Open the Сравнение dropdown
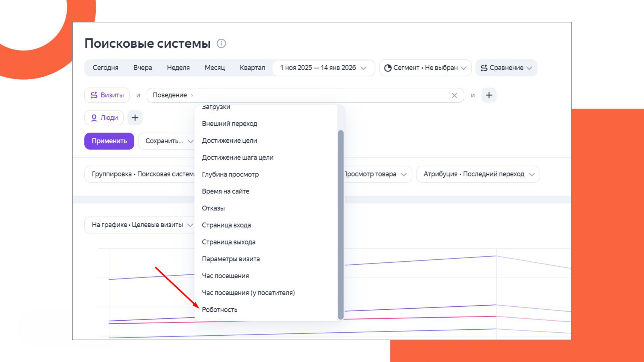This screenshot has width=644, height=362. click(506, 68)
